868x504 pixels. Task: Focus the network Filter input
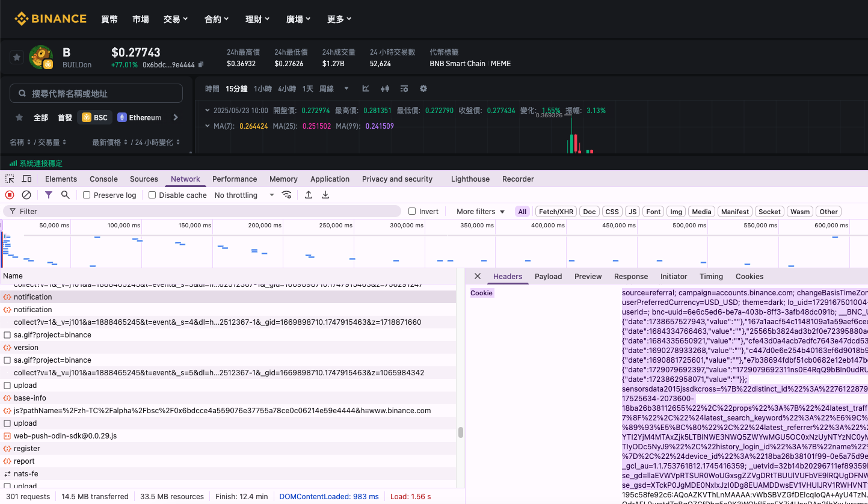click(x=202, y=211)
